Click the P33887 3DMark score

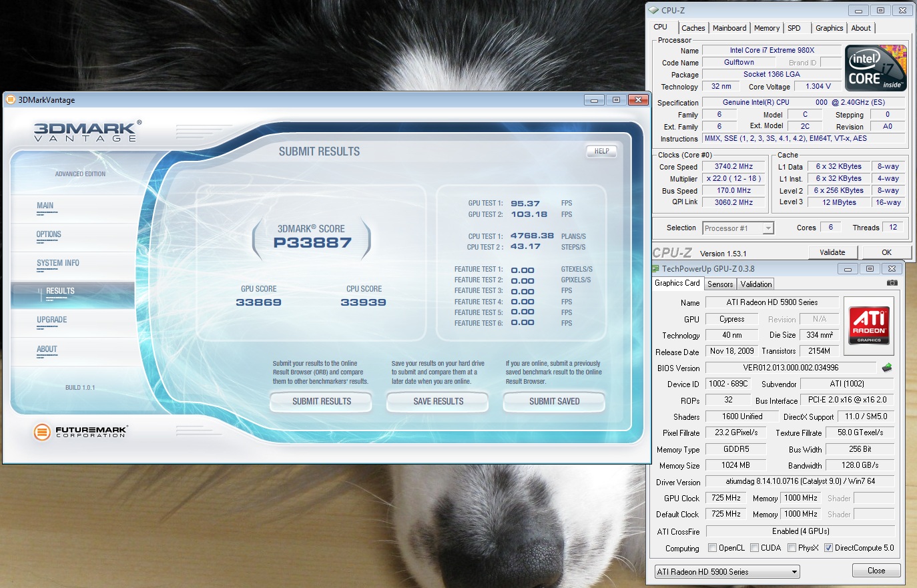[312, 243]
